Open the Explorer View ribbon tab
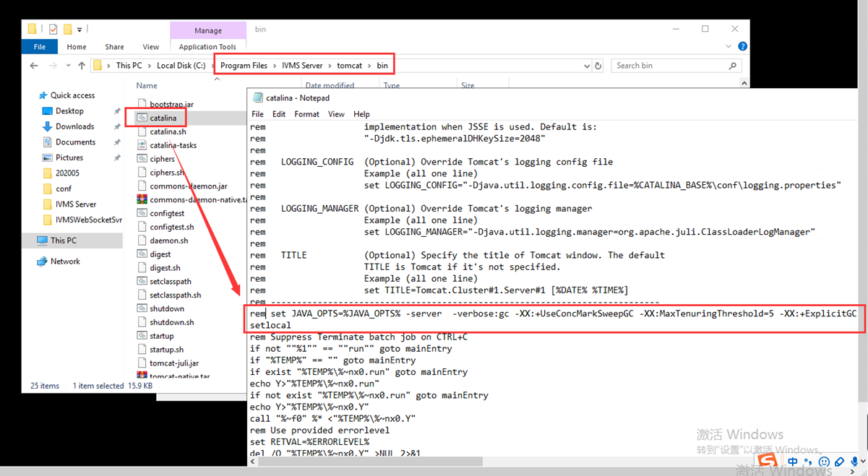 (x=150, y=47)
